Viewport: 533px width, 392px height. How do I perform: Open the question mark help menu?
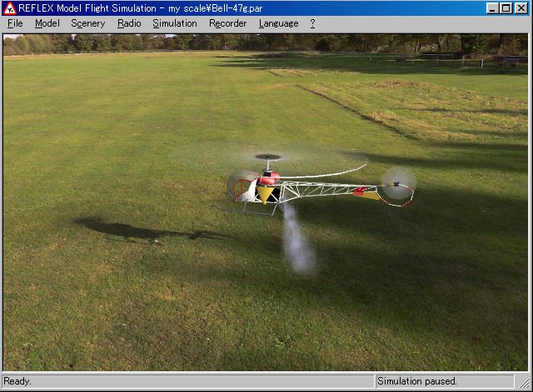pyautogui.click(x=312, y=23)
